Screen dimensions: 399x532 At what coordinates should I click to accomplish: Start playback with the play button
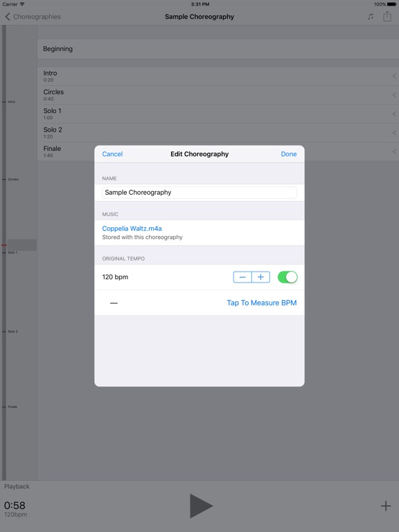[x=201, y=506]
